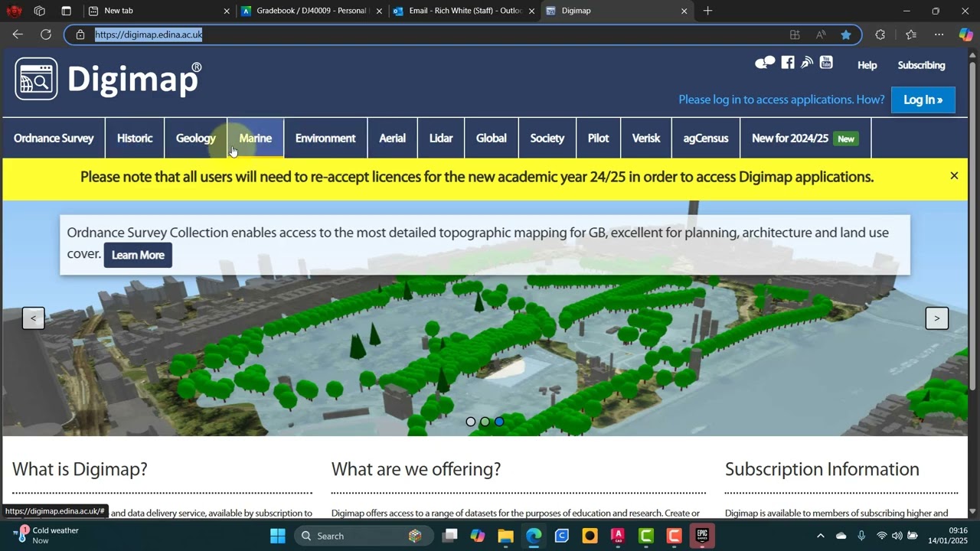The image size is (980, 551).
Task: Open browser Settings and more menu
Action: pos(939,34)
